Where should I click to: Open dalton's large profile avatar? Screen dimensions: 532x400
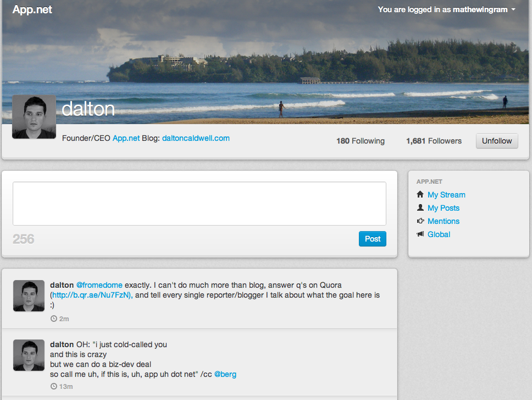coord(34,117)
